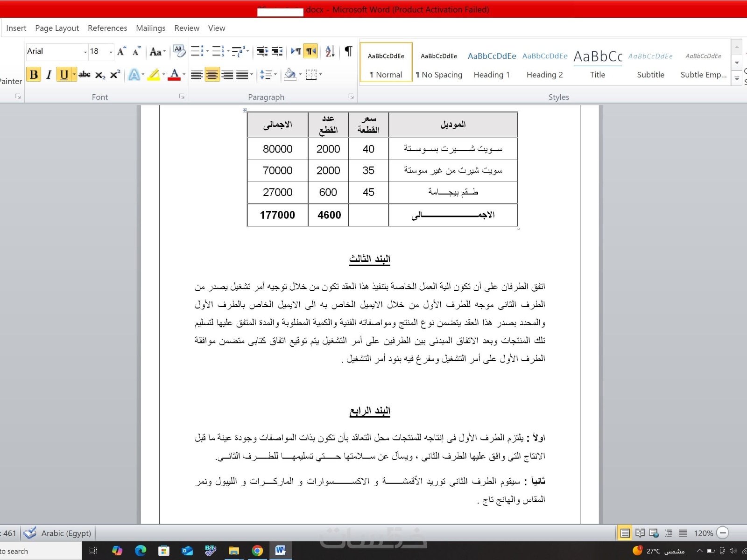Toggle Underline formatting
Image resolution: width=747 pixels, height=560 pixels.
point(64,75)
